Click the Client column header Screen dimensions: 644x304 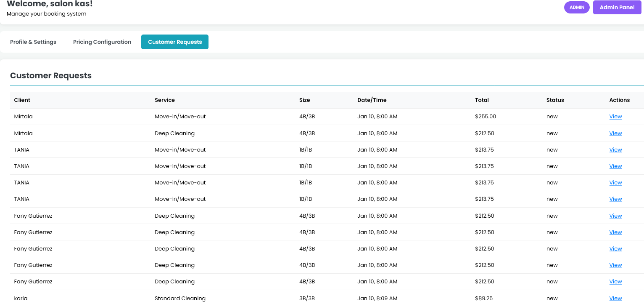[22, 100]
